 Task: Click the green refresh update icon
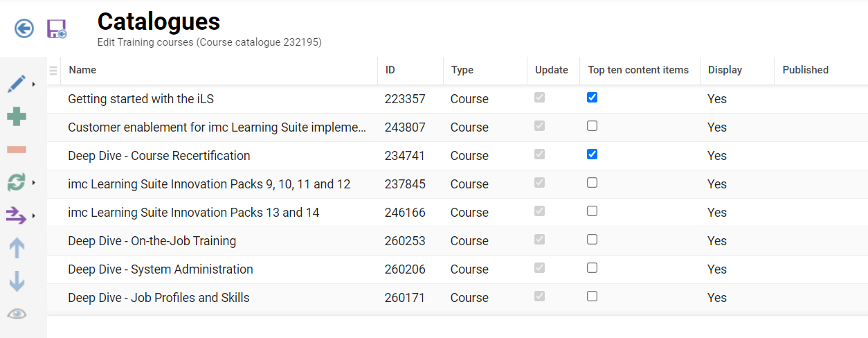click(17, 182)
